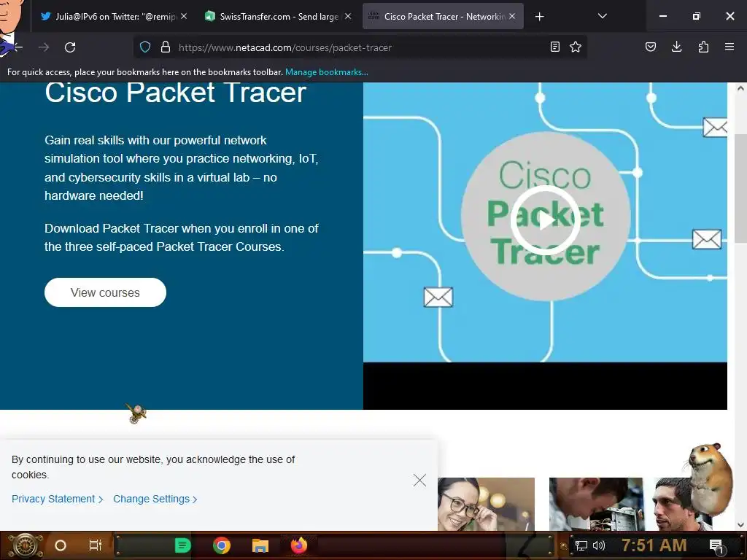
Task: Open the steampunk Start menu button
Action: 25,545
